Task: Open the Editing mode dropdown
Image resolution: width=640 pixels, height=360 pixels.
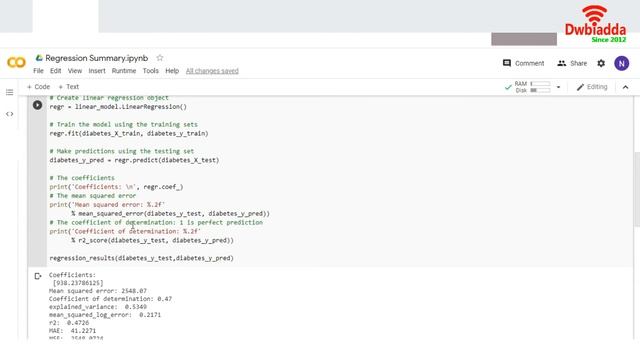Action: click(x=592, y=87)
